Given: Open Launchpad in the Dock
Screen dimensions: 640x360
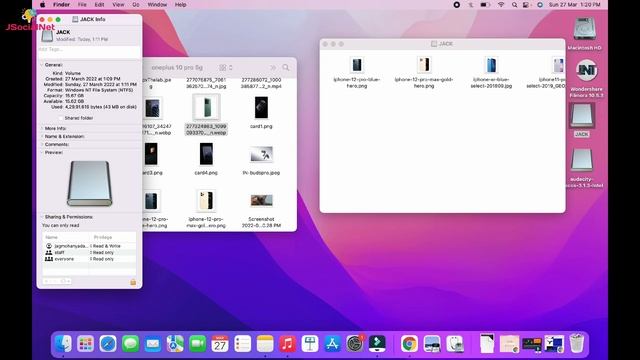Looking at the screenshot, I should point(85,343).
